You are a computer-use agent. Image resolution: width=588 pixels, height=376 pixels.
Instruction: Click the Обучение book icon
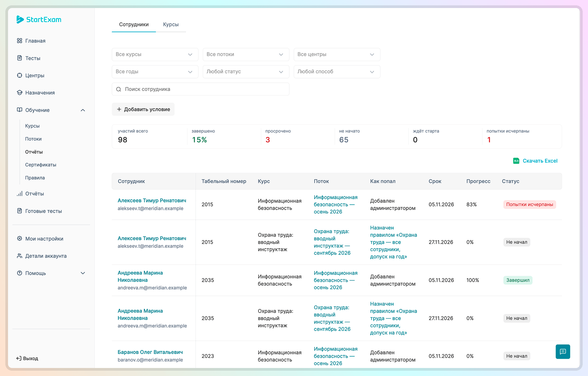20,110
